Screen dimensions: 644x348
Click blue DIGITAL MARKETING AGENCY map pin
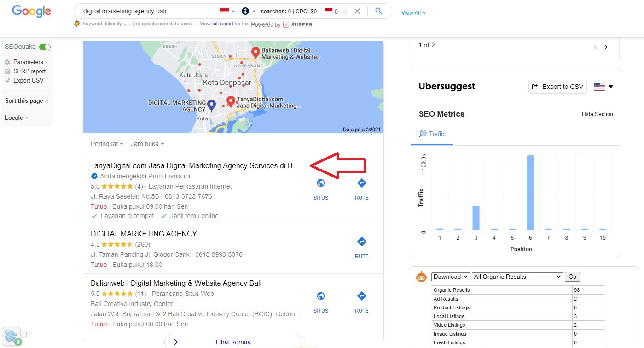point(211,106)
